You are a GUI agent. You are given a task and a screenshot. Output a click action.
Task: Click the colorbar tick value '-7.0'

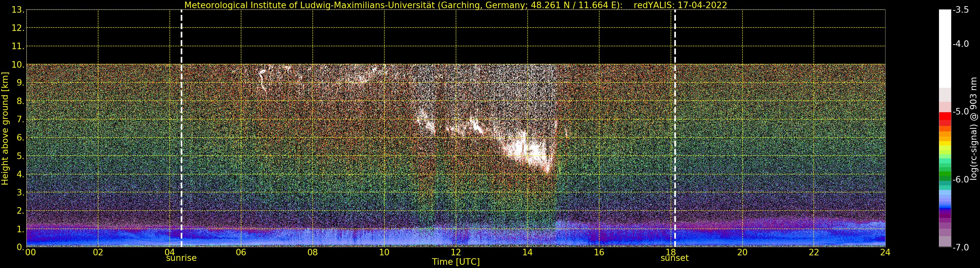point(960,248)
